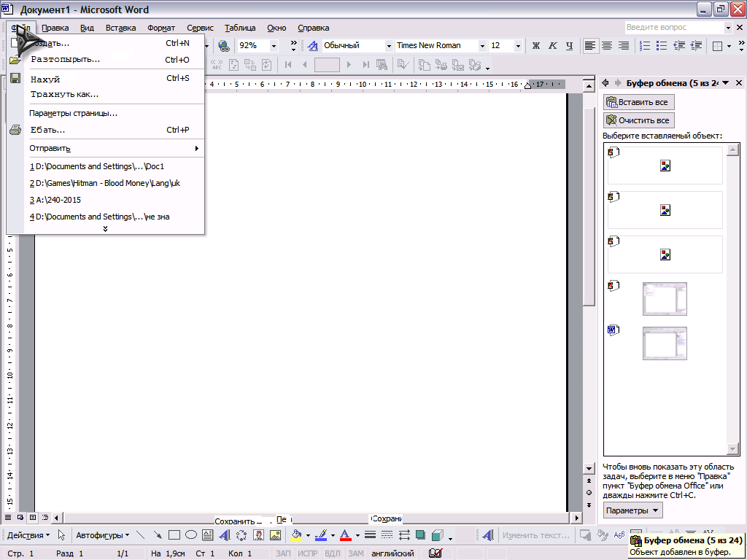Choose the Ctrl+P print entry in File menu
Viewport: 747px width, 560px height.
[106, 130]
